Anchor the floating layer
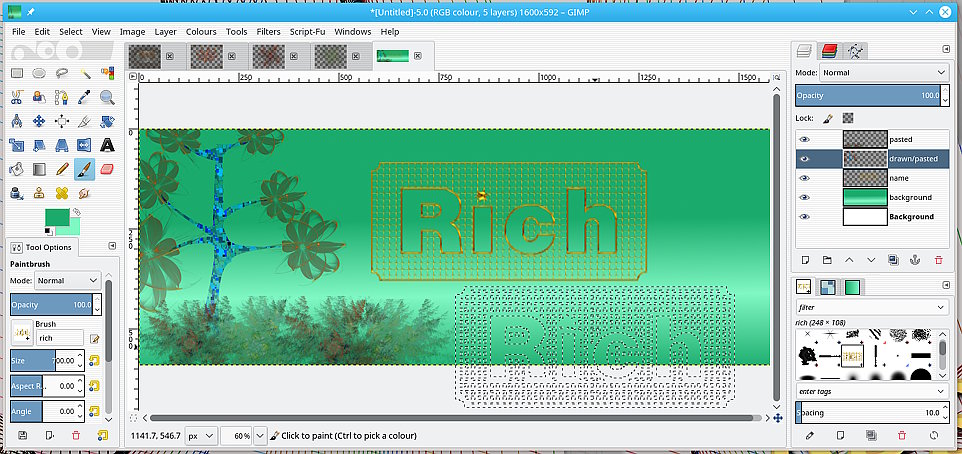The height and width of the screenshot is (454, 962). click(x=914, y=260)
